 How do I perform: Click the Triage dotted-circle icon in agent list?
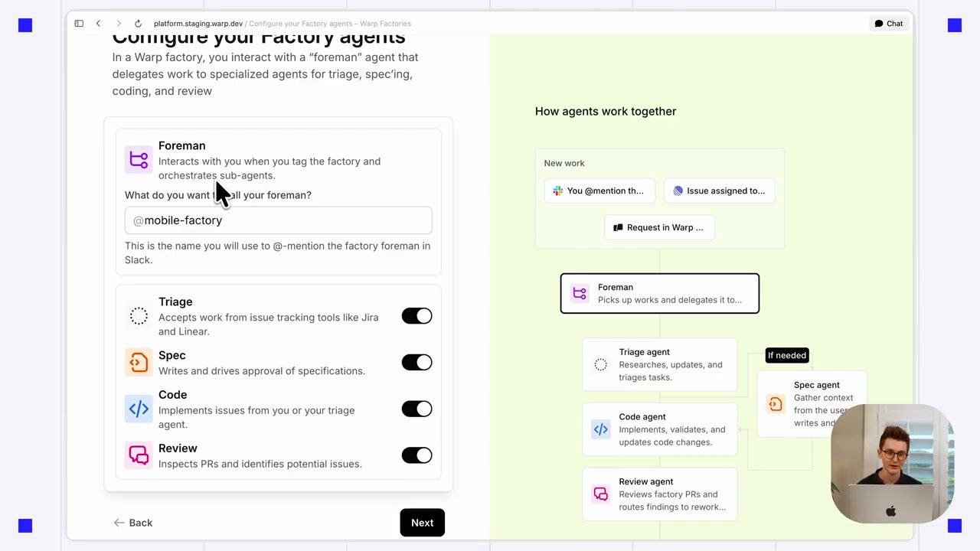point(139,316)
